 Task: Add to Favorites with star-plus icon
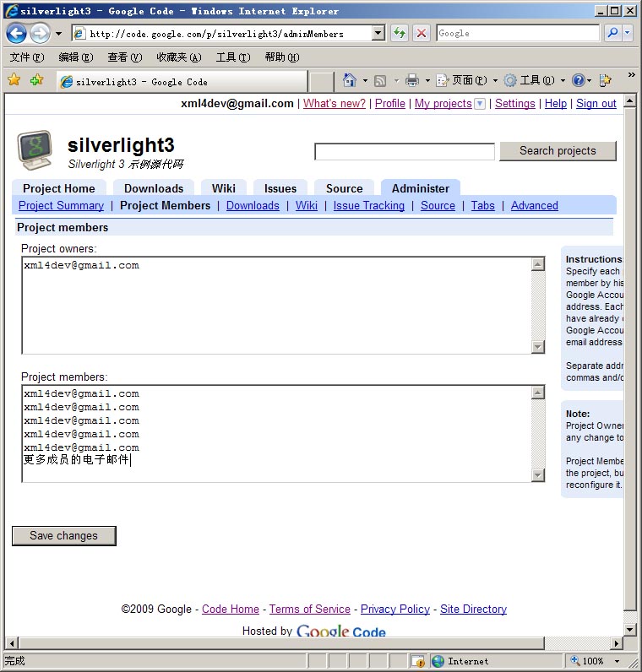tap(37, 79)
